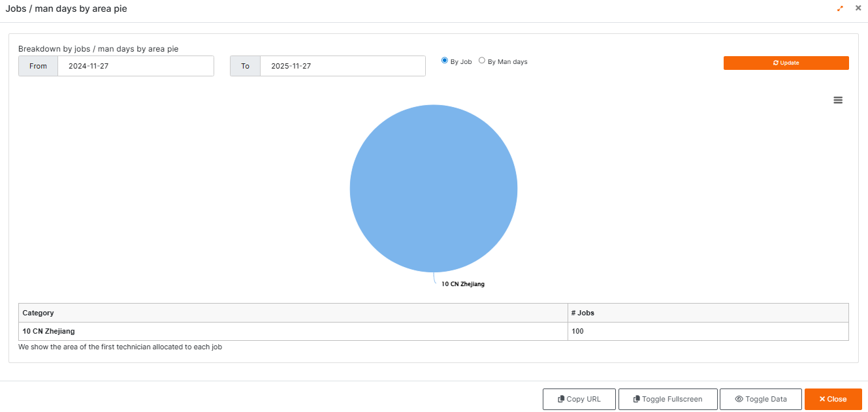Click the From date field showing 2024-11-27
868x412 pixels.
point(135,66)
